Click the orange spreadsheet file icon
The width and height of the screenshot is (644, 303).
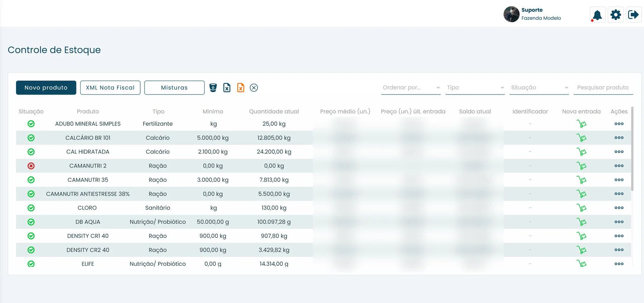241,88
